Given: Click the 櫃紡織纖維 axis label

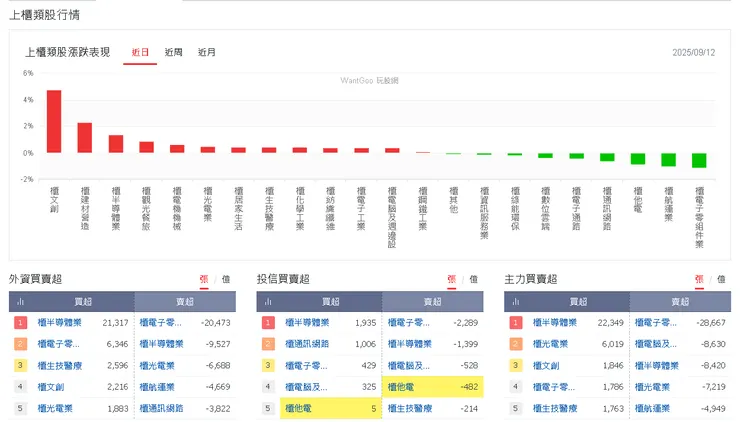Looking at the screenshot, I should [x=330, y=208].
